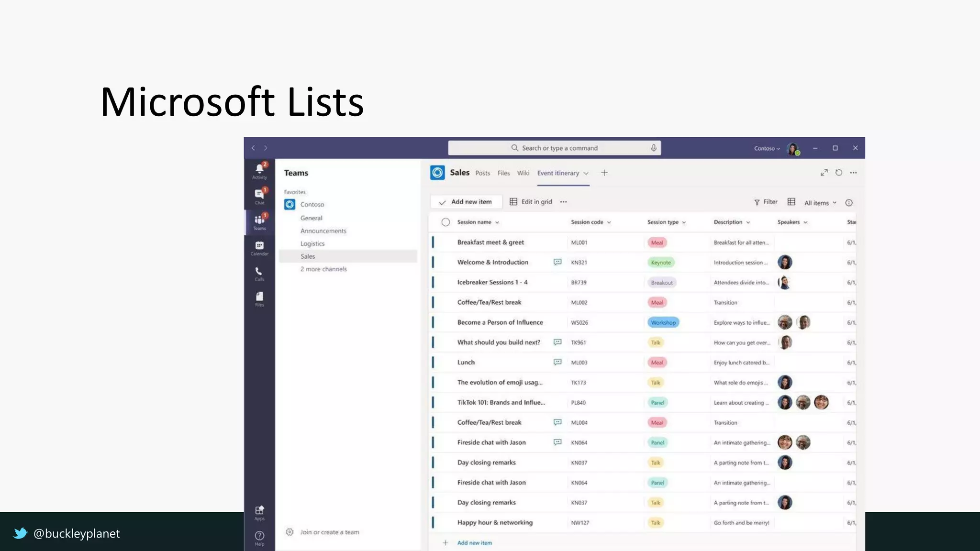Switch to the Posts tab

[x=482, y=173]
